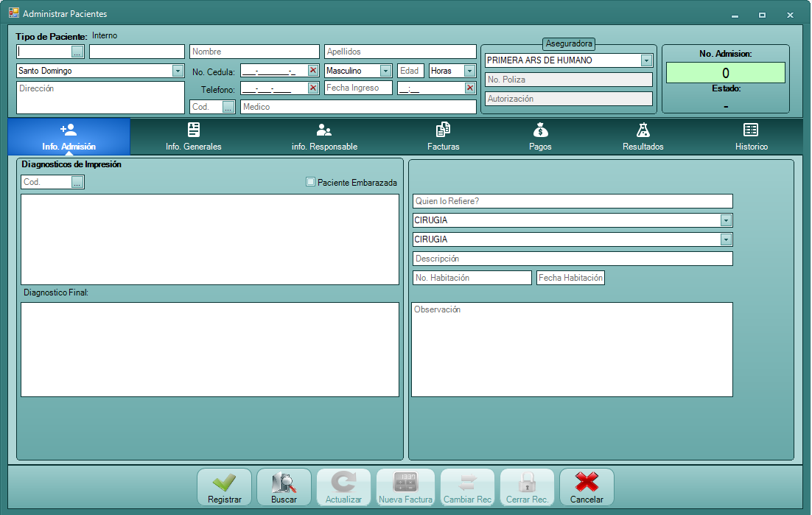Image resolution: width=812 pixels, height=515 pixels.
Task: Open patient lookup with ellipsis button
Action: [77, 52]
